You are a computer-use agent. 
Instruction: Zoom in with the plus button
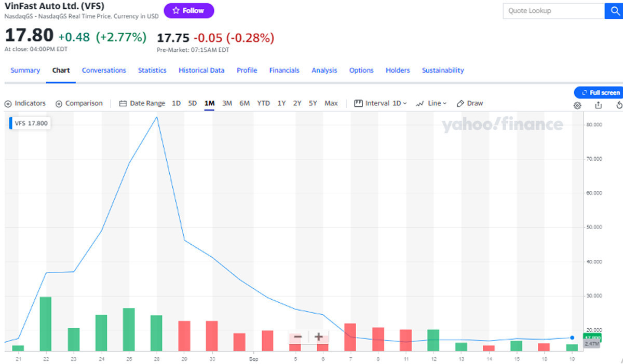pyautogui.click(x=319, y=337)
